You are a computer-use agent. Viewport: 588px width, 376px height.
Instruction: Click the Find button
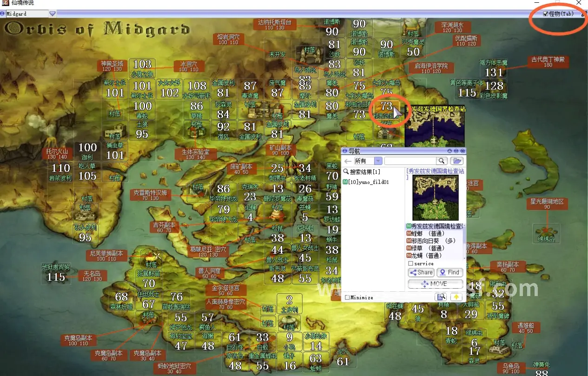click(449, 272)
